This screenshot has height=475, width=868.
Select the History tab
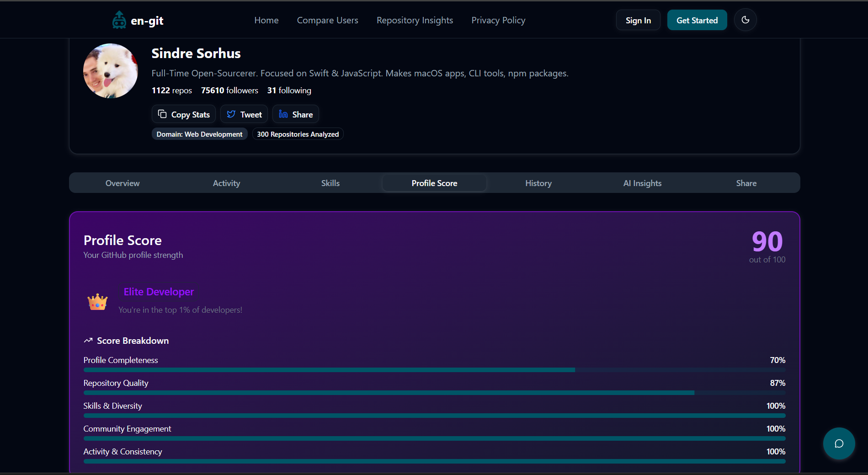click(538, 183)
